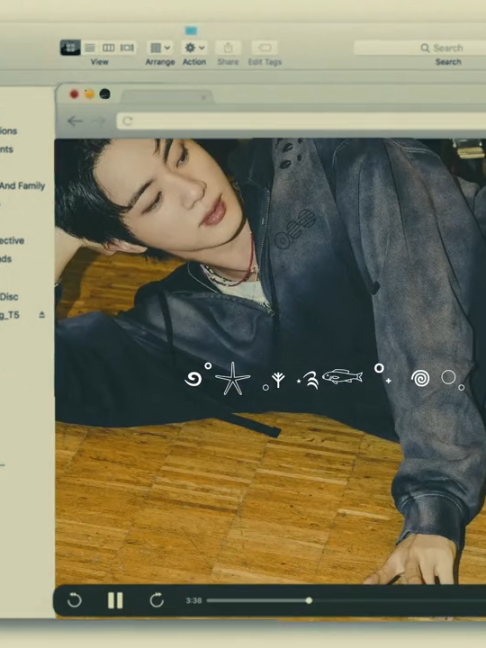Switch Finder to cover flow view
The height and width of the screenshot is (648, 486).
point(127,48)
